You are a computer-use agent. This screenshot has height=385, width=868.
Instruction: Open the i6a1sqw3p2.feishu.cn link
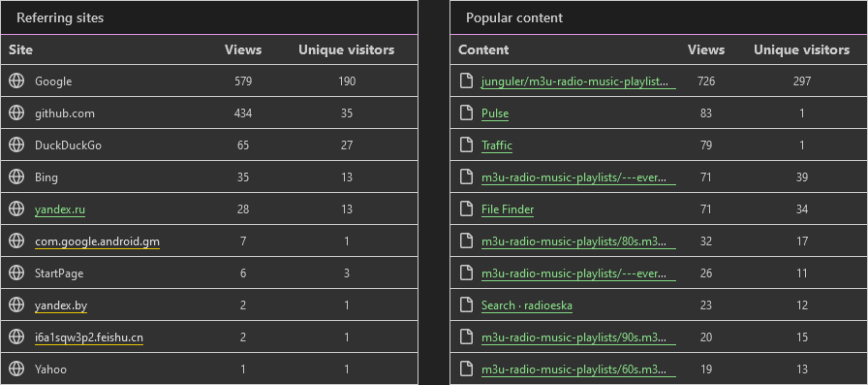click(x=88, y=337)
